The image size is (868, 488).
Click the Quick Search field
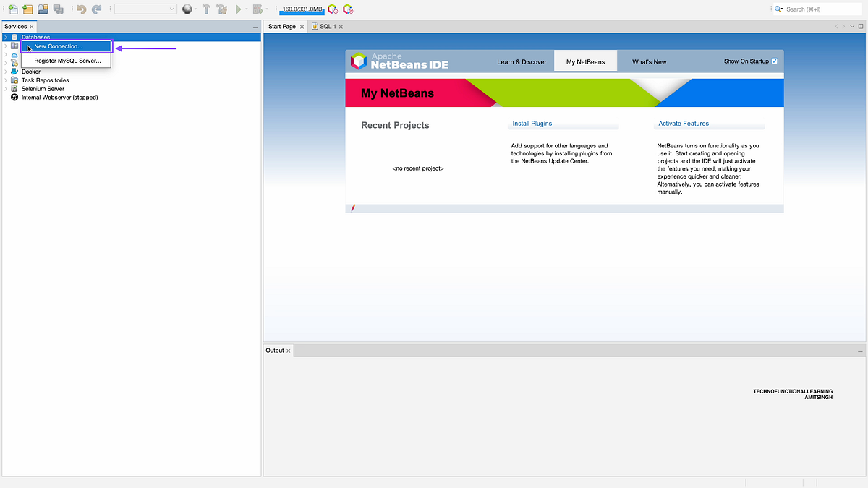tap(816, 9)
